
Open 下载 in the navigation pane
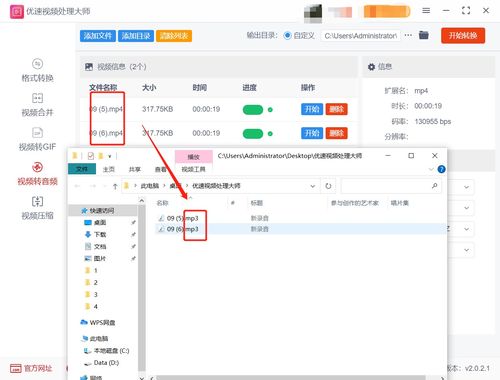click(100, 235)
